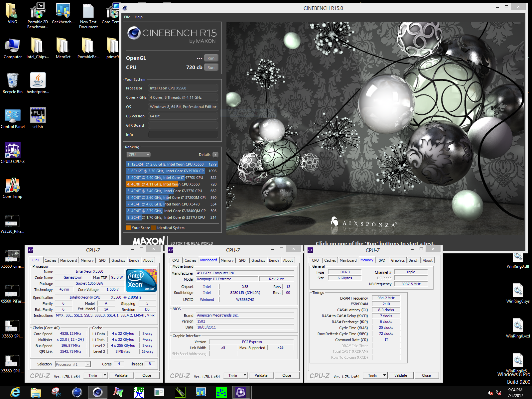Click Validate in left CPU-Z window
532x399 pixels.
click(x=121, y=375)
